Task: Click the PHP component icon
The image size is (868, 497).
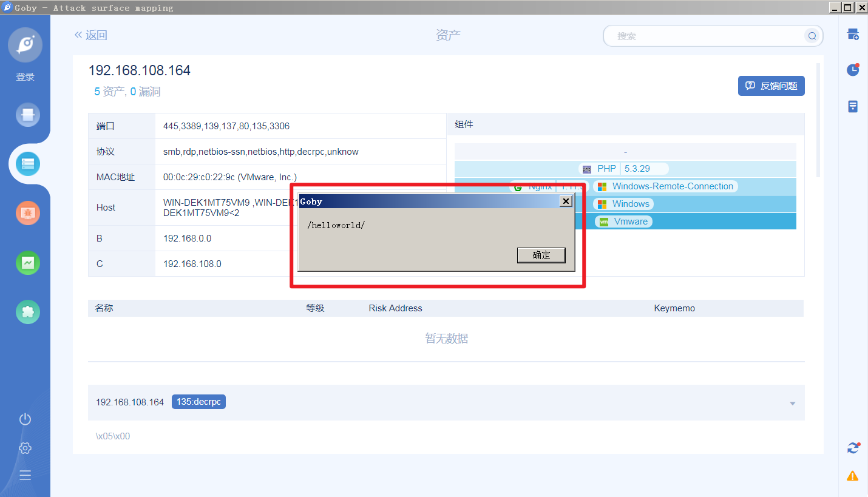Action: click(586, 169)
